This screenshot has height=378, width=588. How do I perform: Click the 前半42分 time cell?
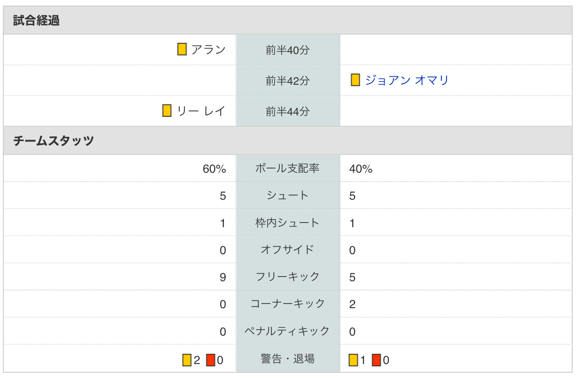[288, 81]
